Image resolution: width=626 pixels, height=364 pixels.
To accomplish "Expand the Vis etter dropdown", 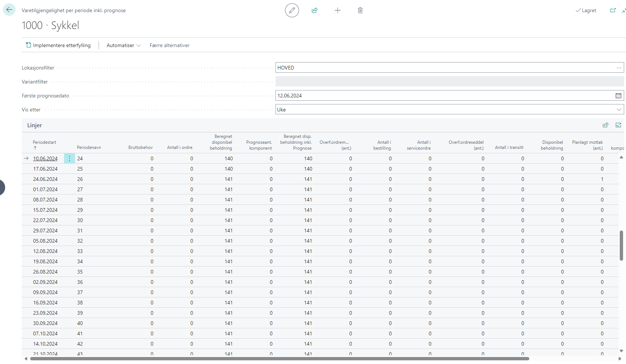I will pyautogui.click(x=619, y=110).
